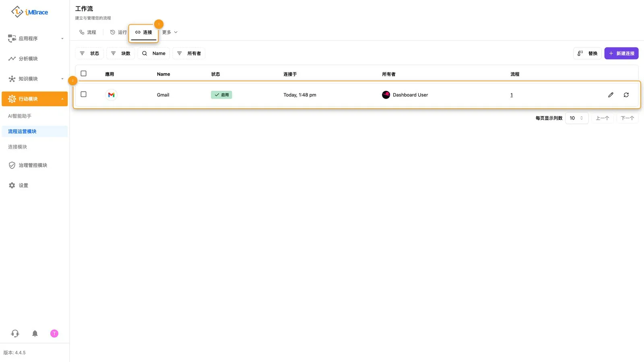Image resolution: width=644 pixels, height=362 pixels.
Task: Switch to the 连接 tab
Action: (x=143, y=32)
